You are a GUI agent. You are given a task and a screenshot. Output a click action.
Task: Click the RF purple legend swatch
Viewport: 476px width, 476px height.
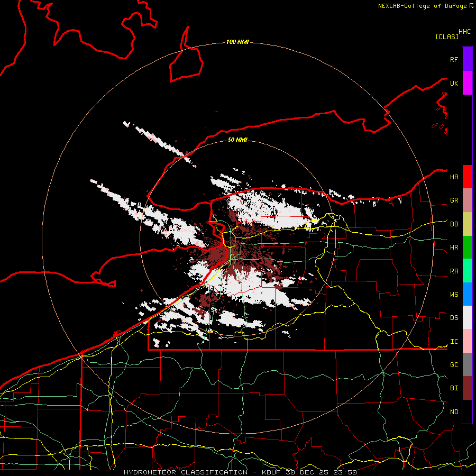467,59
